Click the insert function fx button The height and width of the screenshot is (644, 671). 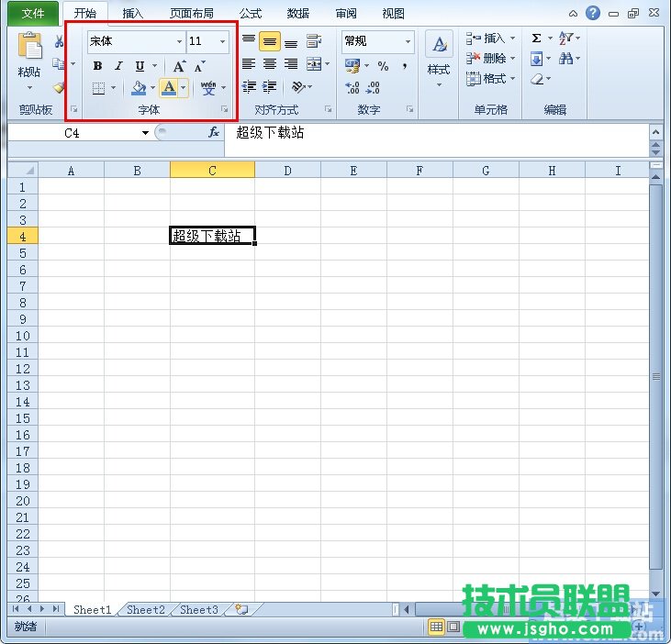(214, 133)
